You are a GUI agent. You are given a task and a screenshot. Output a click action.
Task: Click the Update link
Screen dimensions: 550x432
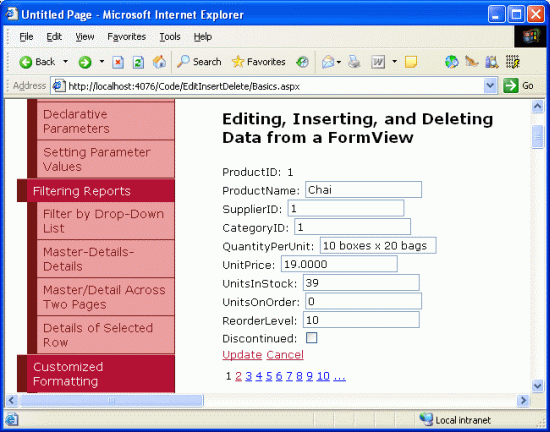coord(242,355)
